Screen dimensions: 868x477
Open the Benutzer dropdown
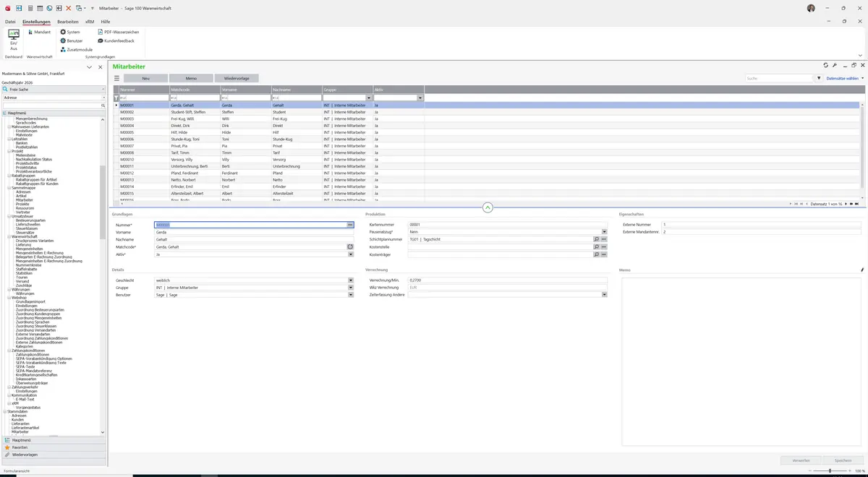[x=351, y=295]
